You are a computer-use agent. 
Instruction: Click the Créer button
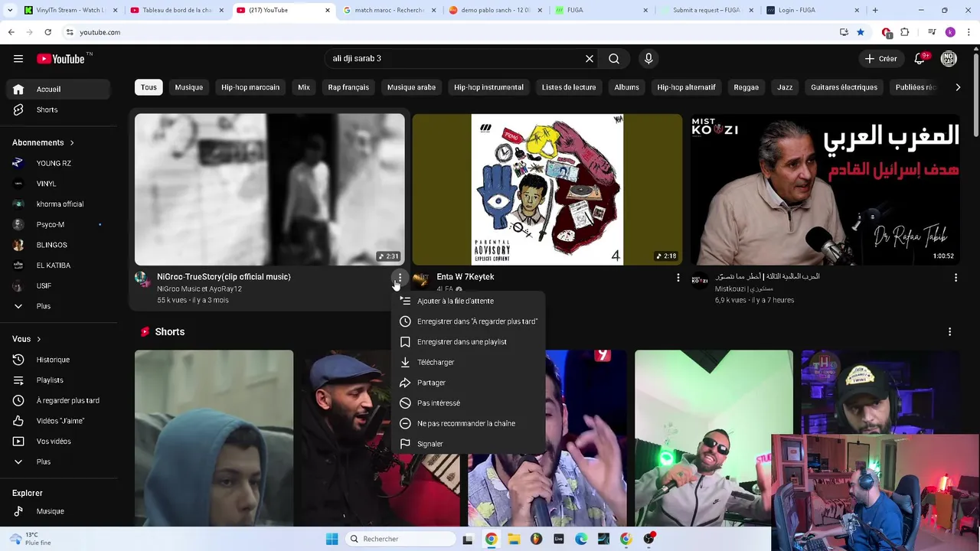point(880,59)
